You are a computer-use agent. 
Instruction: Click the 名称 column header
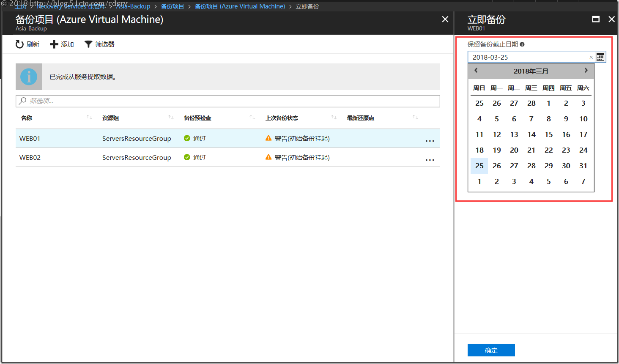tap(27, 118)
